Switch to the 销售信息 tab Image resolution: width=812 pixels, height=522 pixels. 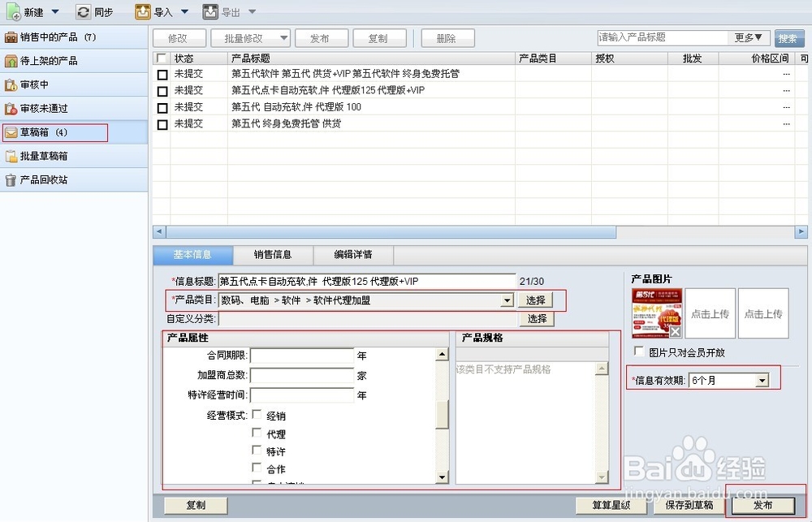(273, 255)
